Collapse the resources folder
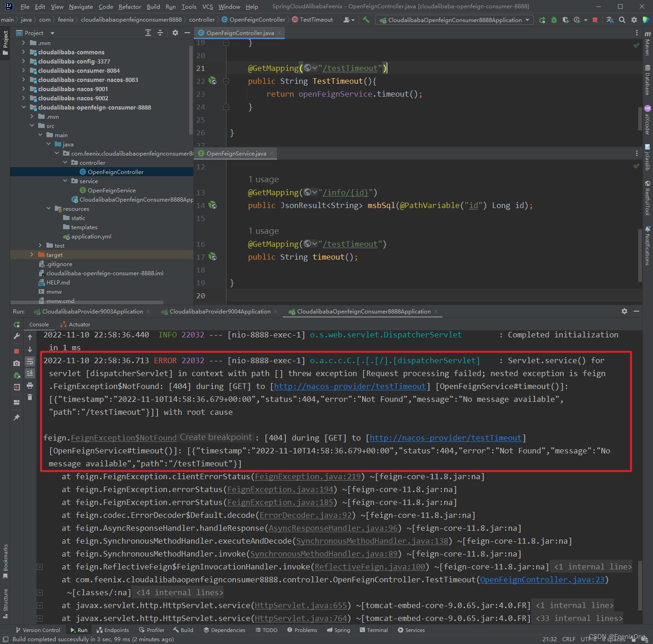This screenshot has width=653, height=644. point(48,209)
